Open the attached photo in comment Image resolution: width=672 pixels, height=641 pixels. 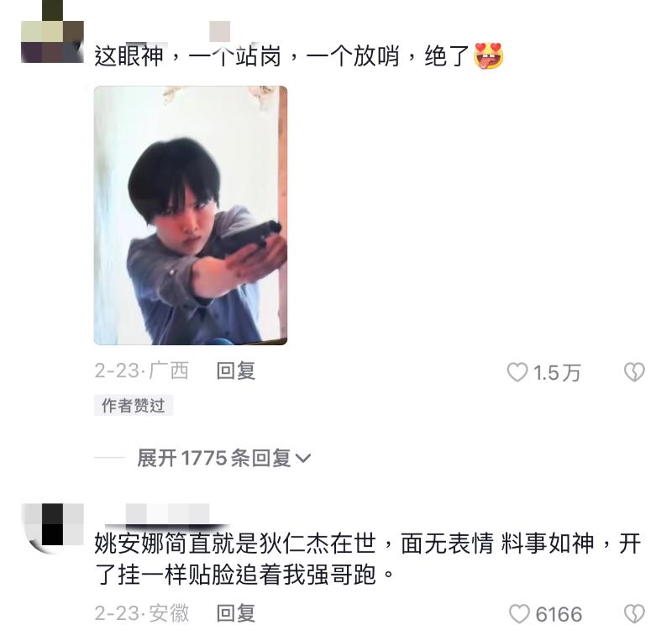tap(191, 215)
